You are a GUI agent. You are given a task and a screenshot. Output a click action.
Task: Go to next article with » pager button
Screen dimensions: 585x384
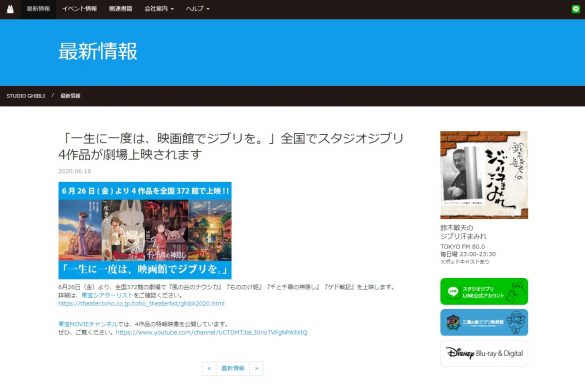click(x=256, y=368)
